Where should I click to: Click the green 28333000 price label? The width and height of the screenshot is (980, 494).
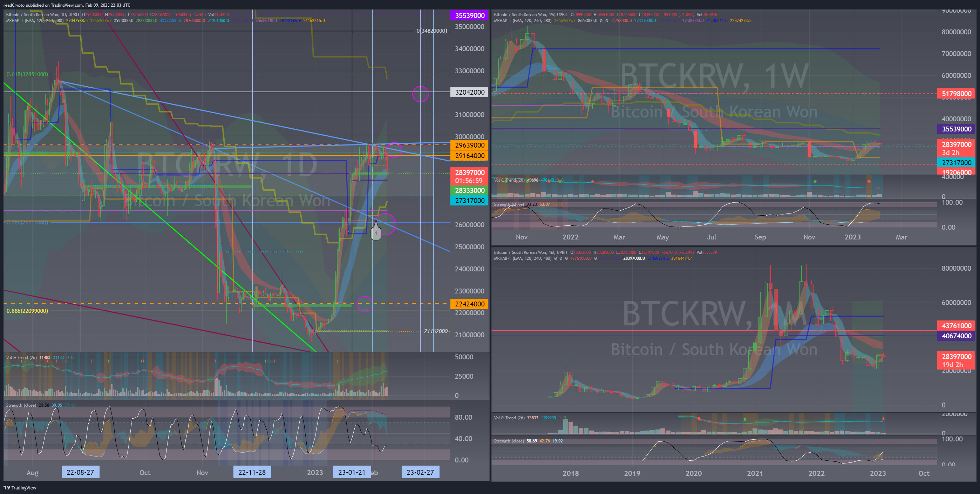[x=469, y=190]
